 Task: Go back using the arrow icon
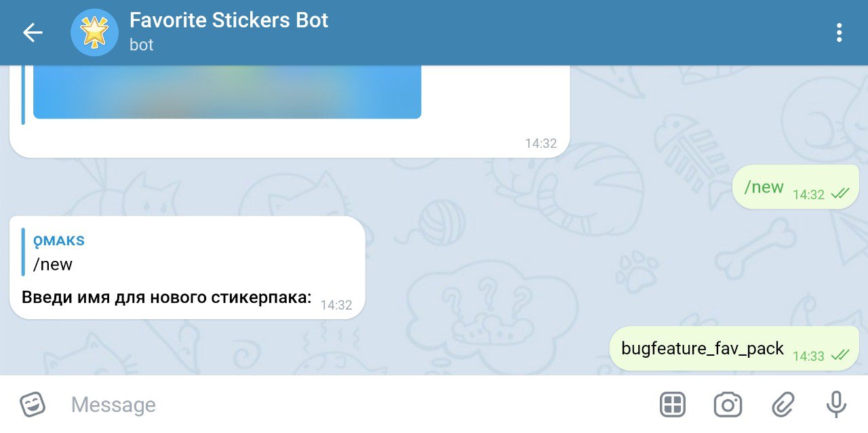click(x=33, y=33)
